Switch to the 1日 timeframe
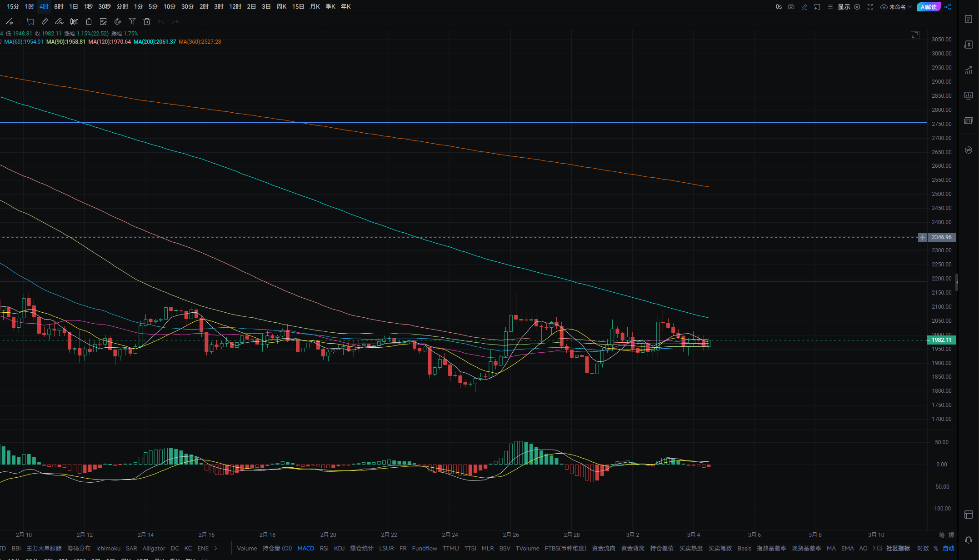The image size is (979, 560). click(x=74, y=6)
